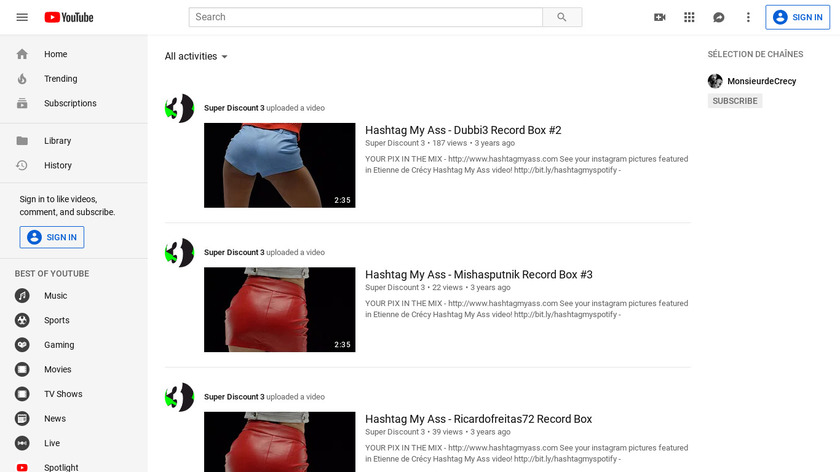Click Super Discount 3 name above Dubbi3 upload

(234, 108)
